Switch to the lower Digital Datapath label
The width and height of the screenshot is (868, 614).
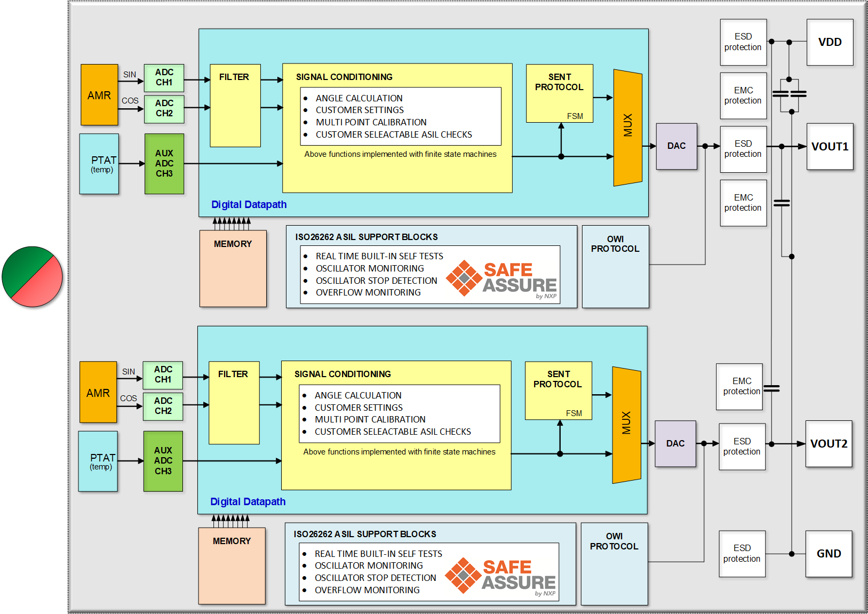pos(248,501)
